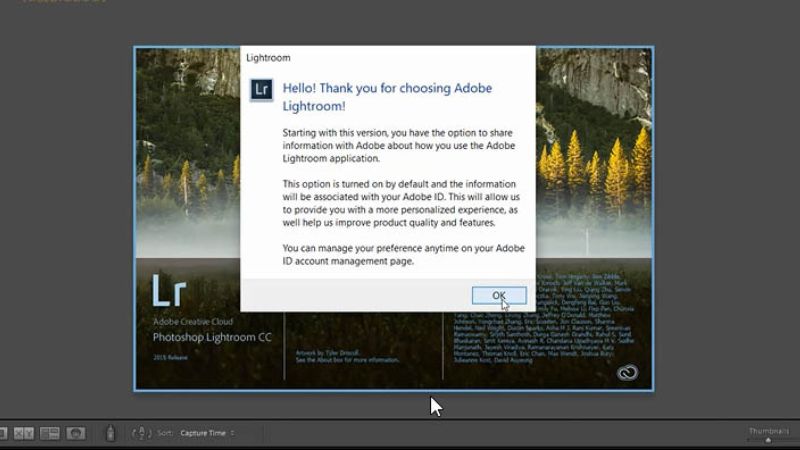The width and height of the screenshot is (800, 450).
Task: Click 'You can manage your preference' paragraph
Action: (404, 255)
